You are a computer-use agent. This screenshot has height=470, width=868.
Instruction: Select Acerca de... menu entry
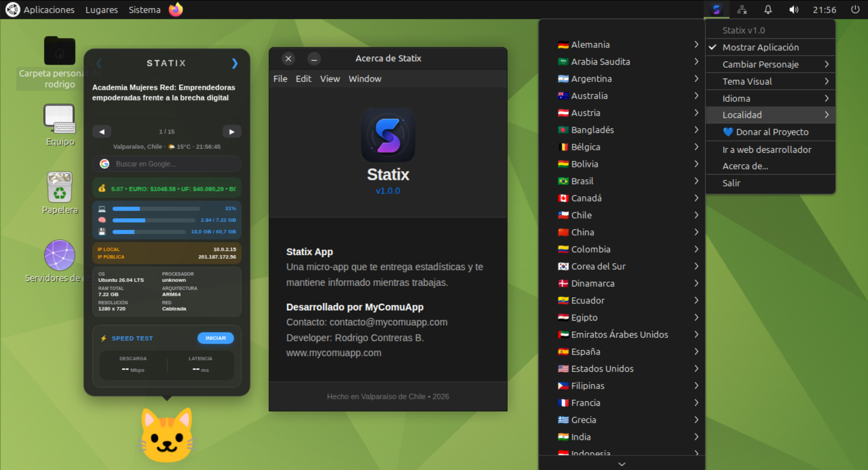[x=770, y=166]
